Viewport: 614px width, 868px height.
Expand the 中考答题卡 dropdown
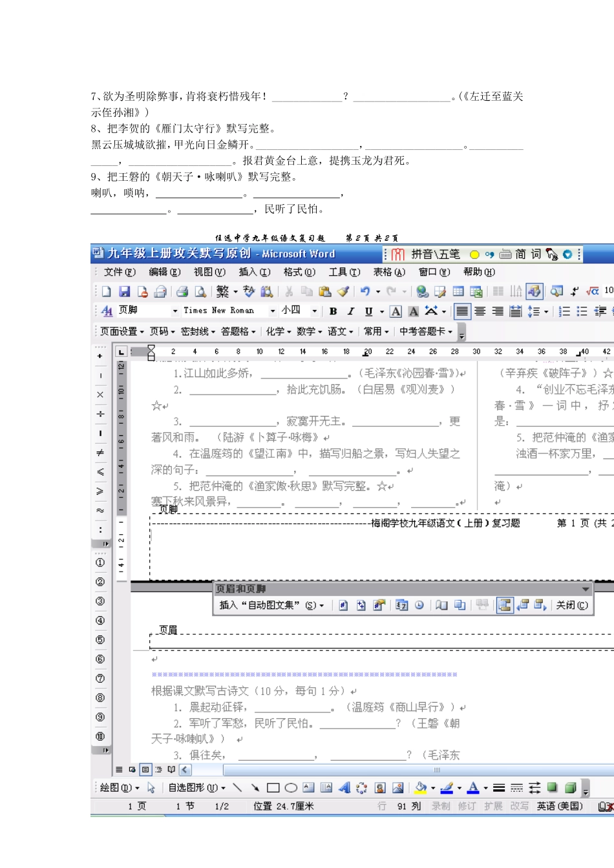pyautogui.click(x=425, y=331)
